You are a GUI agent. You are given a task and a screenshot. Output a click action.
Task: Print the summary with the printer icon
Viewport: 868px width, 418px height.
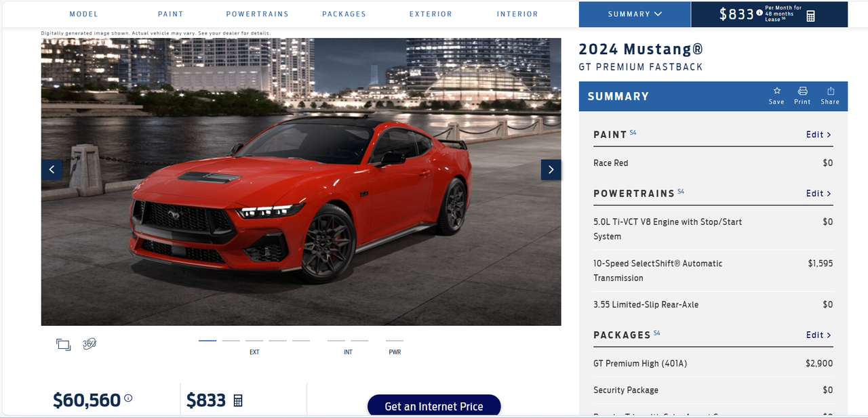click(x=802, y=96)
